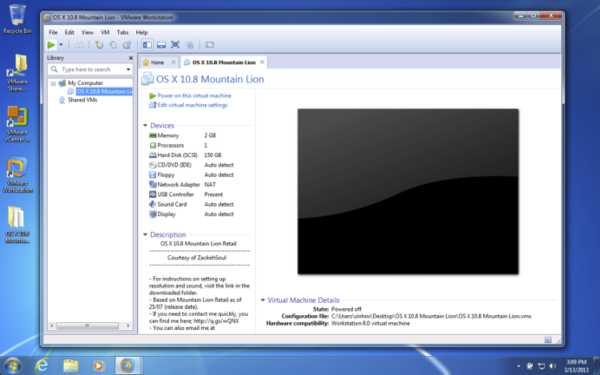Take a snapshot using the toolbar icon
This screenshot has height=375, width=600.
click(99, 45)
